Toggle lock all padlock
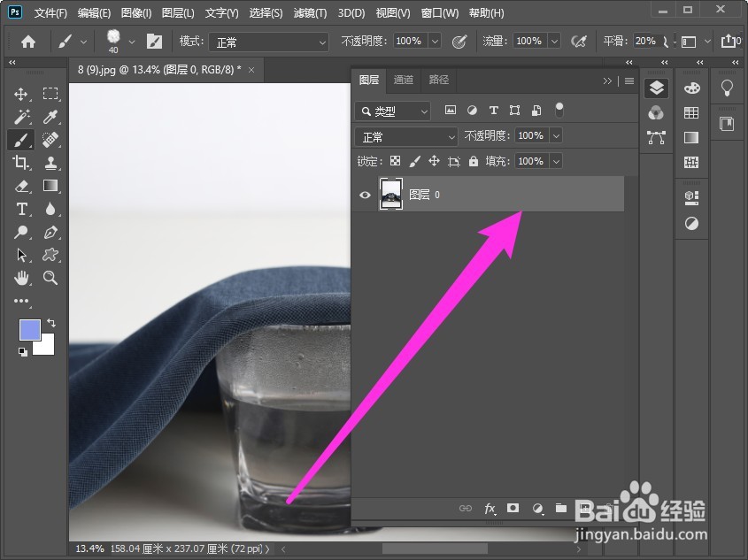Viewport: 748px width, 560px height. 474,161
